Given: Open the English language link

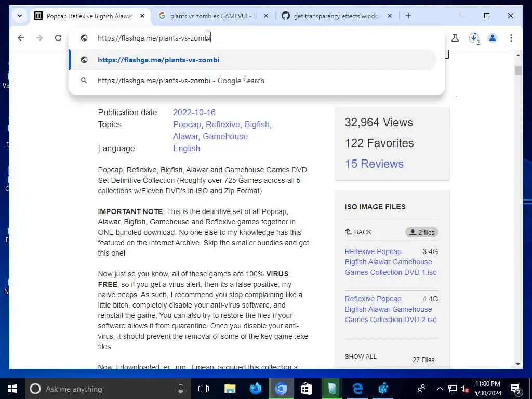Looking at the screenshot, I should point(187,148).
